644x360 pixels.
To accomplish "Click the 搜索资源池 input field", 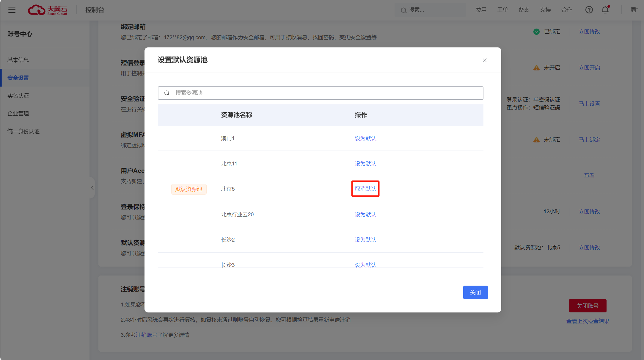I will tap(321, 93).
